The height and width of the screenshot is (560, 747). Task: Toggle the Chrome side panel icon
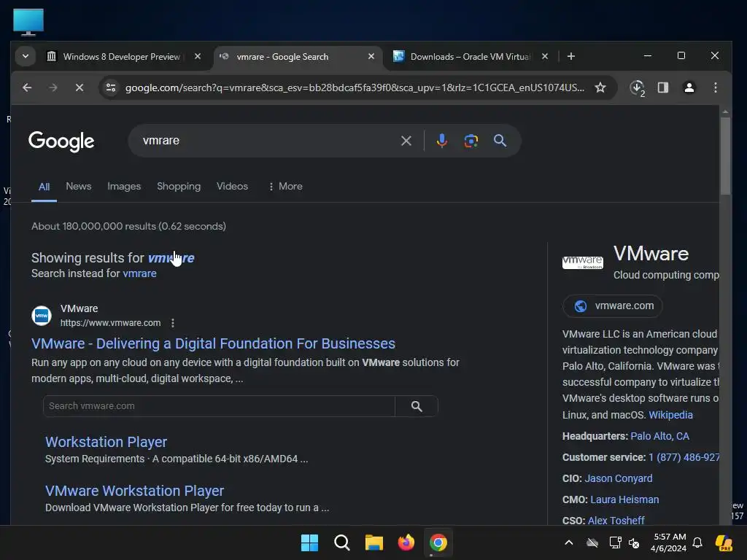[x=662, y=87]
